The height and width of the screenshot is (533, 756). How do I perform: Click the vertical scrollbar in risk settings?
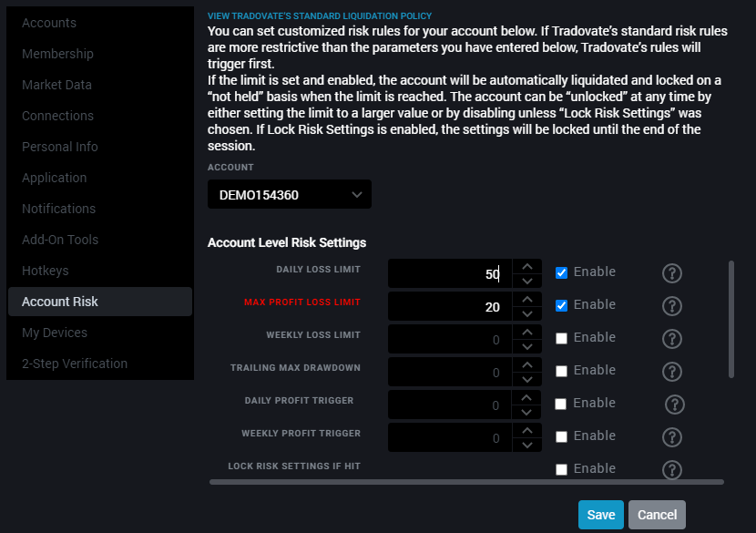[x=730, y=319]
